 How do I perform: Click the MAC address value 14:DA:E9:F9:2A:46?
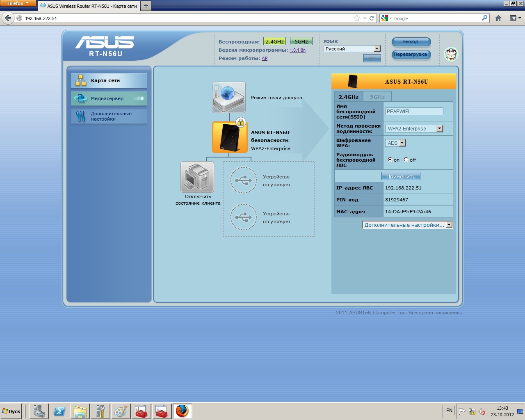click(408, 212)
